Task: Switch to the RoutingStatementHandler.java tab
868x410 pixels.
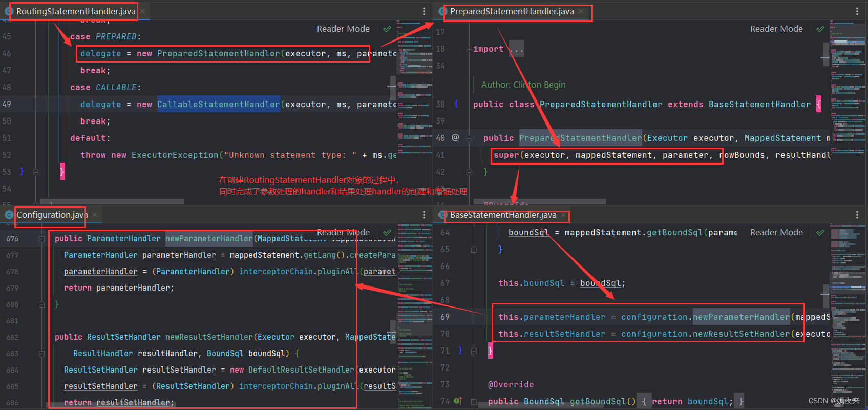Action: point(76,11)
